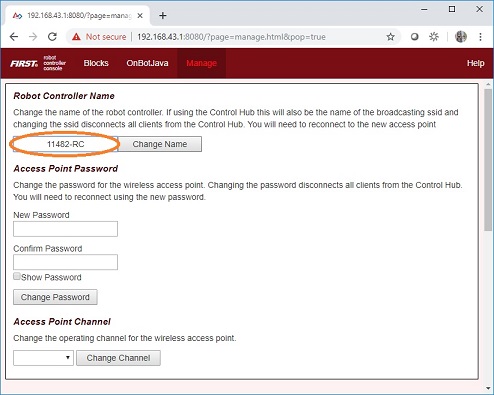Minimize the browser window
Viewport: 494px width, 395px height.
tap(424, 9)
